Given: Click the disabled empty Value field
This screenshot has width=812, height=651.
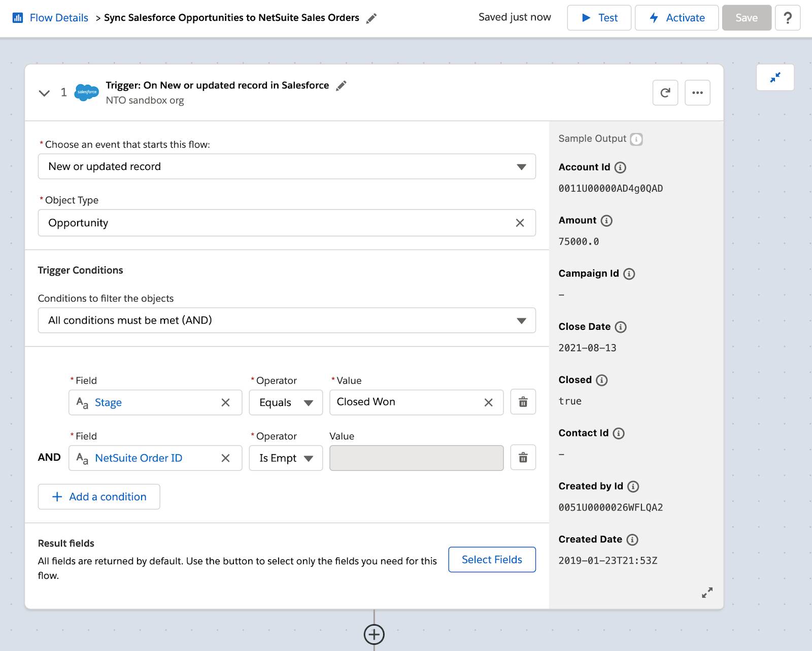Looking at the screenshot, I should pyautogui.click(x=416, y=458).
